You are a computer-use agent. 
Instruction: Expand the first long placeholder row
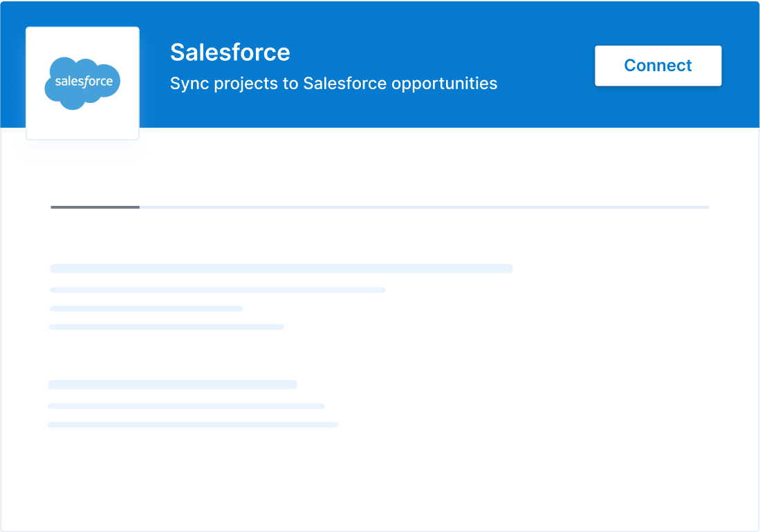(280, 269)
